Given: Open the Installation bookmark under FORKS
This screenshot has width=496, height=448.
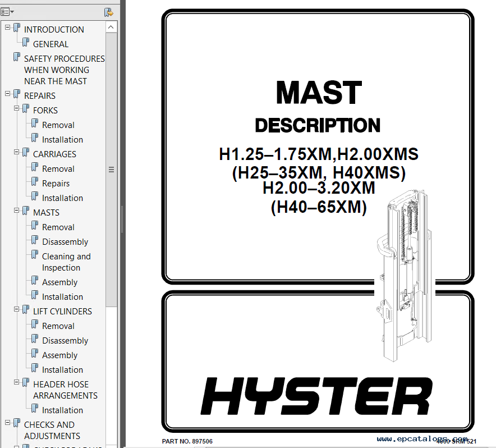Looking at the screenshot, I should [63, 140].
